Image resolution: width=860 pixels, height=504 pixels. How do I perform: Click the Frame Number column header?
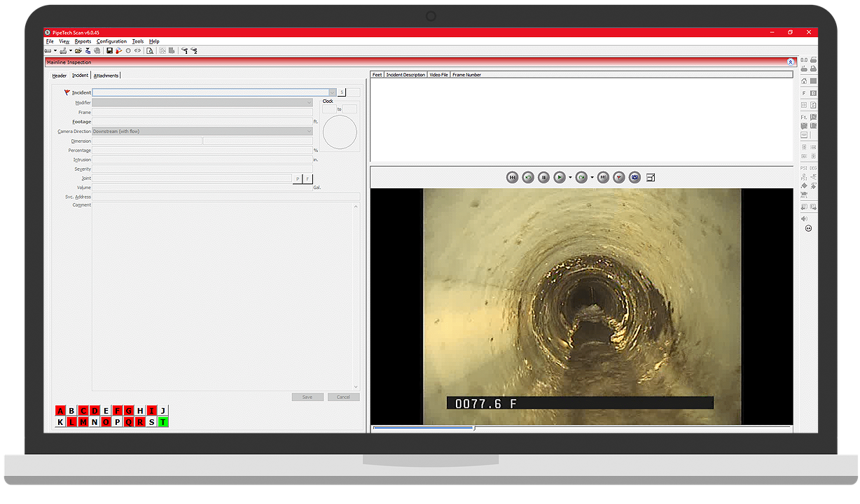(x=467, y=75)
